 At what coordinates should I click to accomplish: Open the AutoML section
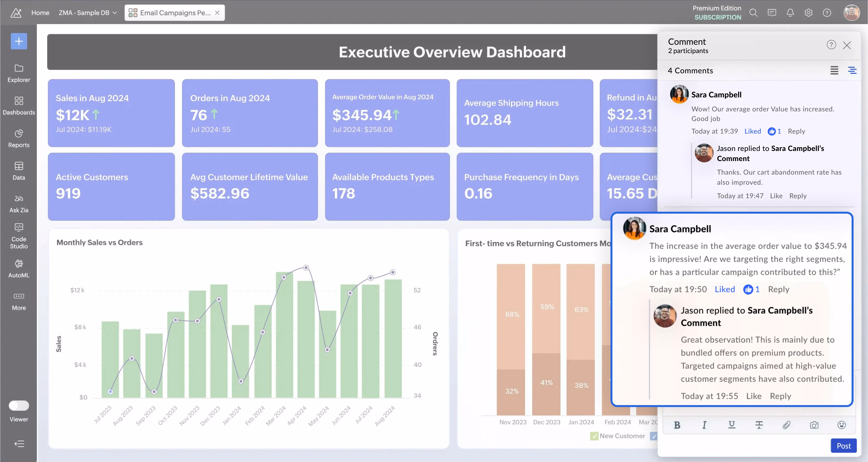click(19, 268)
